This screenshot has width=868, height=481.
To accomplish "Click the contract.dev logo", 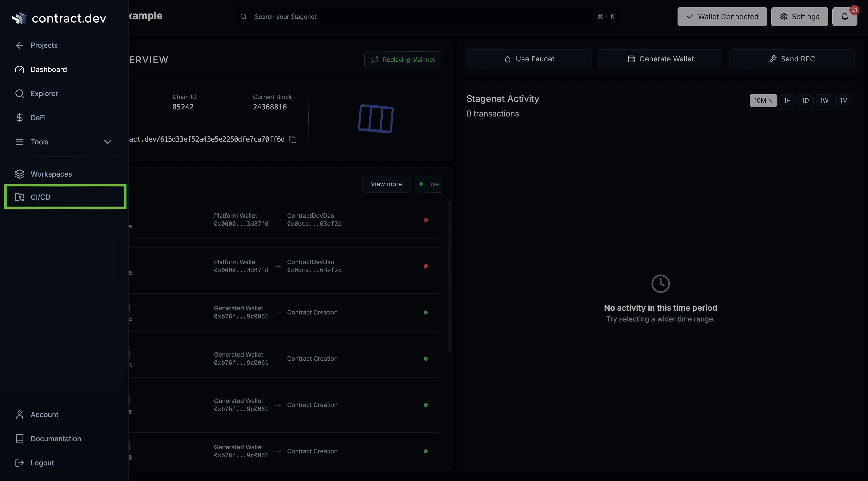I will pyautogui.click(x=59, y=18).
